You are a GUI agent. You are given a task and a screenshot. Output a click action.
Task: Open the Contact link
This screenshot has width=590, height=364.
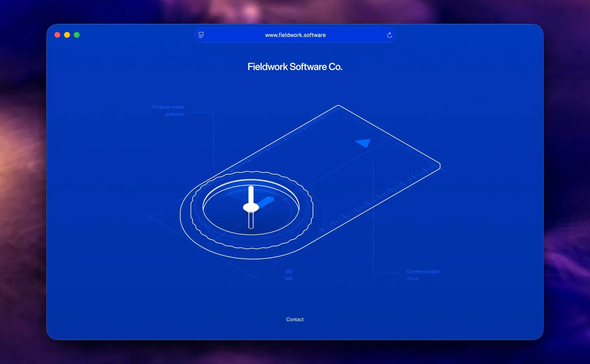tap(295, 320)
